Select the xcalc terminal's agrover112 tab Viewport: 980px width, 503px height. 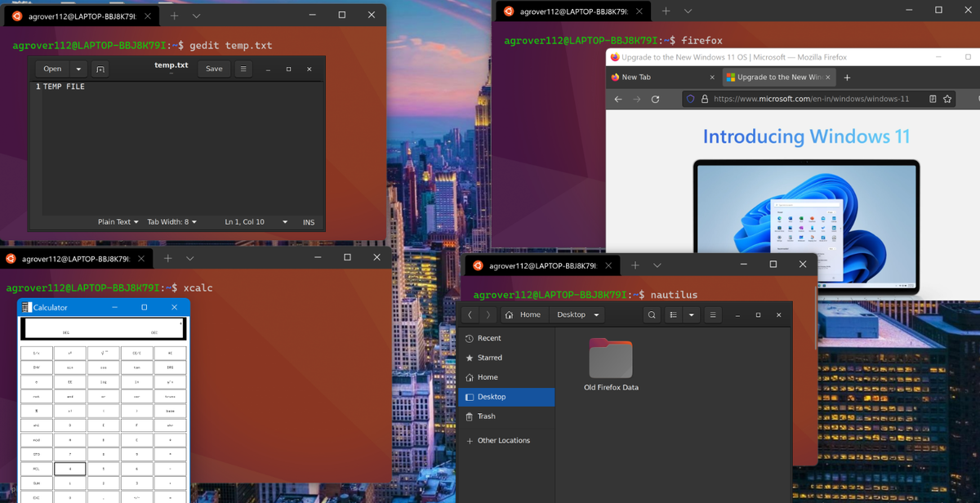click(73, 258)
